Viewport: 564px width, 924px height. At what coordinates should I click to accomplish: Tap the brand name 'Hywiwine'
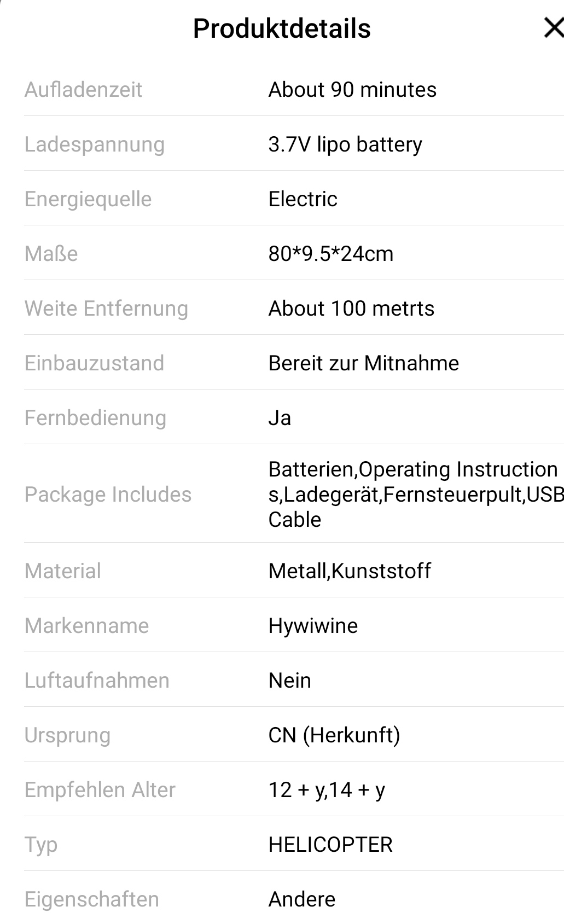coord(313,626)
